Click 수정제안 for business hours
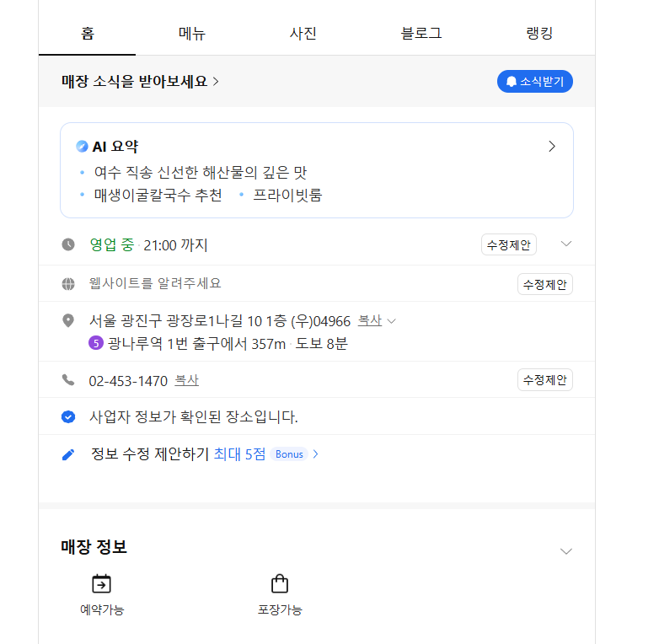The image size is (659, 644). [508, 244]
